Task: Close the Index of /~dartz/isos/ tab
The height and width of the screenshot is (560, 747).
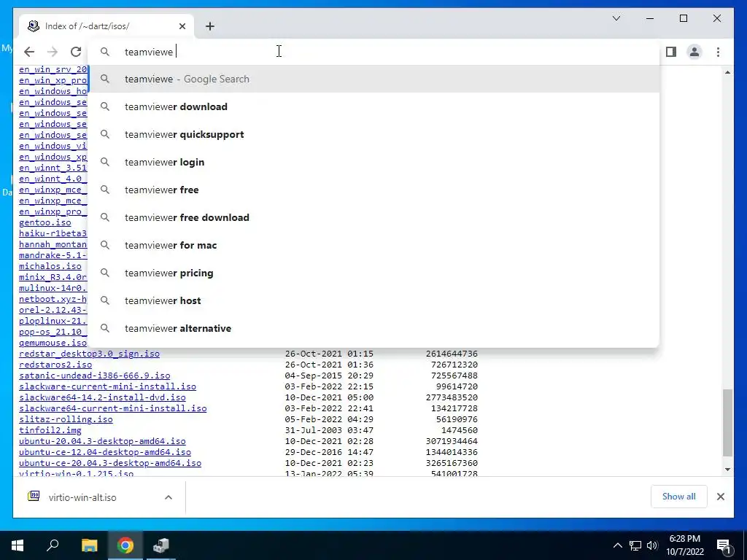Action: [x=182, y=26]
